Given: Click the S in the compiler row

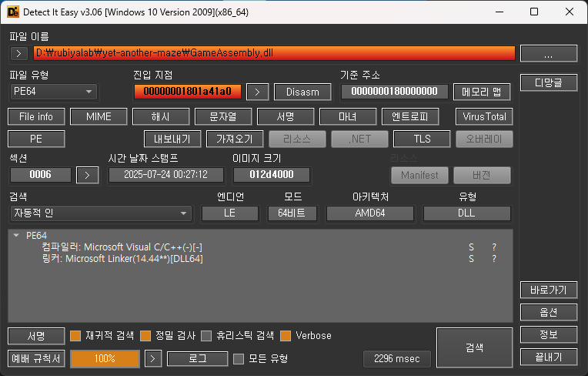Looking at the screenshot, I should (x=471, y=247).
